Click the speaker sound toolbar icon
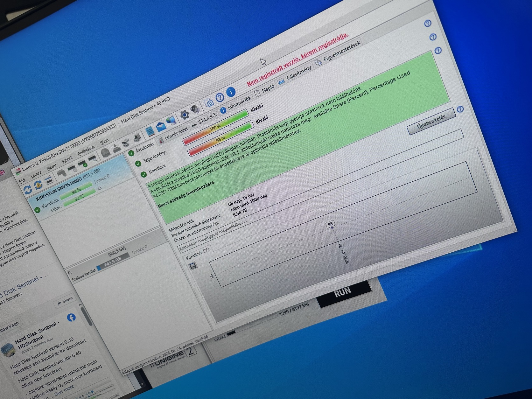 click(195, 109)
